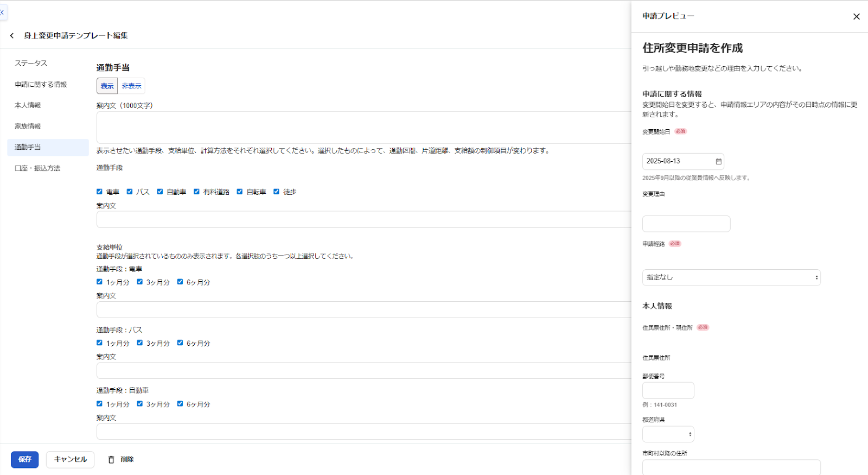Open calendar icon in 変更開始日 field
868x475 pixels.
[x=719, y=161]
